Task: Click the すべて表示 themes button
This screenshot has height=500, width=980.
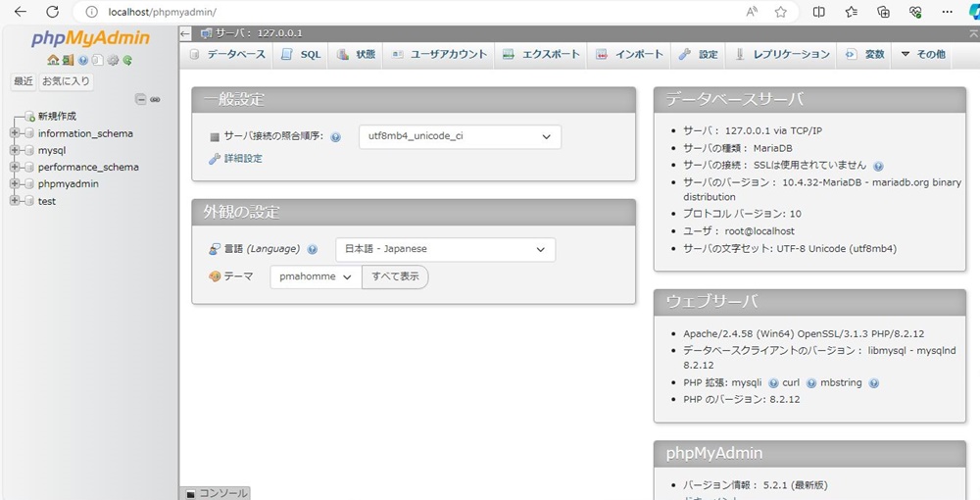Action: point(395,276)
